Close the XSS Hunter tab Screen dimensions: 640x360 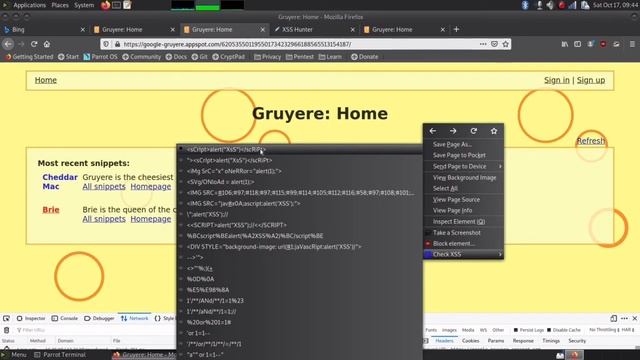pyautogui.click(x=353, y=29)
